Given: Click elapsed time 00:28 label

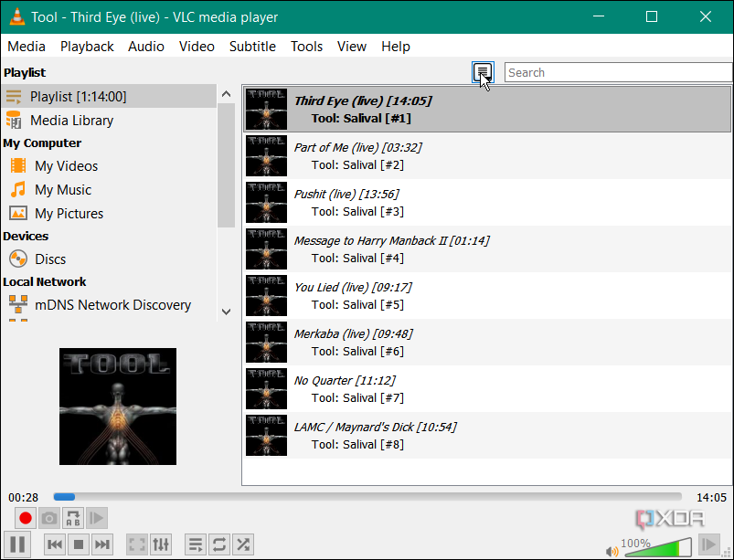Looking at the screenshot, I should [x=24, y=497].
